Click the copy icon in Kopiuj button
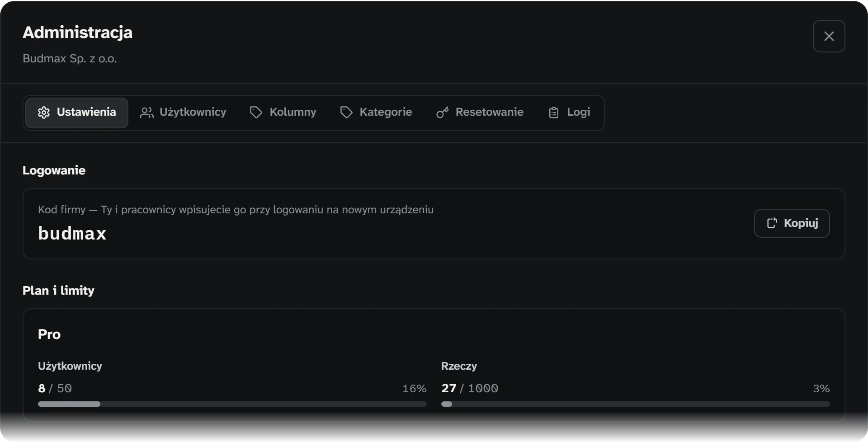Screen dimensions: 868x442 (772, 223)
